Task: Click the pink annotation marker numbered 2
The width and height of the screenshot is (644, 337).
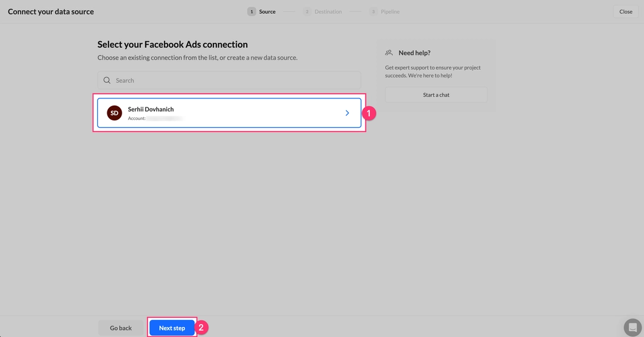Action: click(x=202, y=327)
